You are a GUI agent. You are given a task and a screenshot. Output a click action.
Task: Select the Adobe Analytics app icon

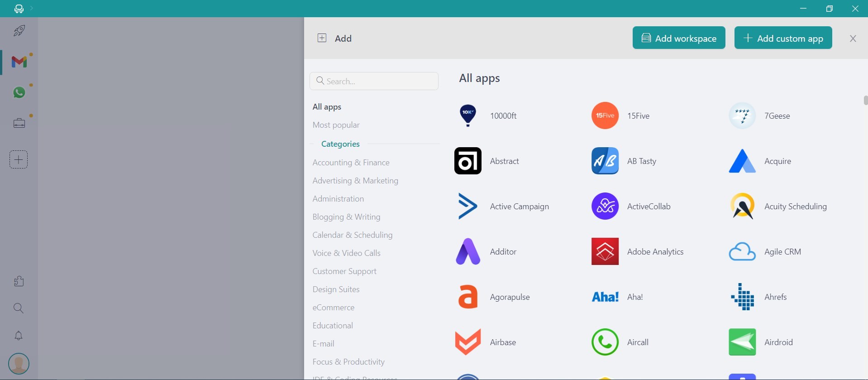[605, 251]
